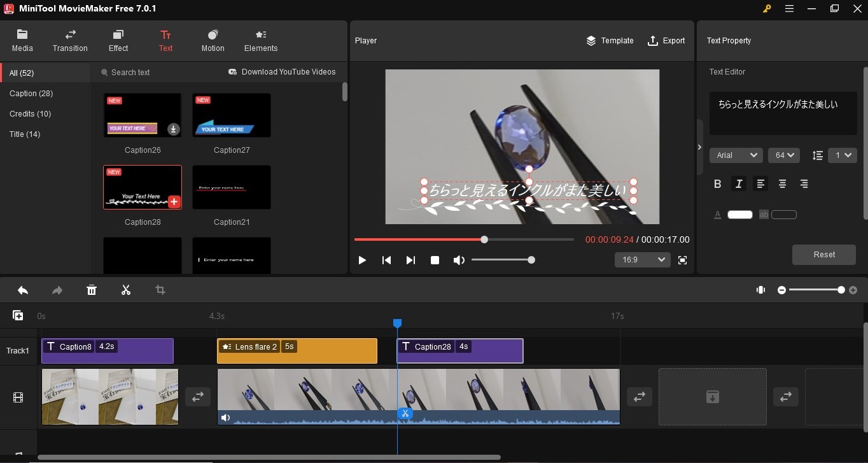The width and height of the screenshot is (868, 463).
Task: Open the white text color swatch
Action: tap(739, 215)
